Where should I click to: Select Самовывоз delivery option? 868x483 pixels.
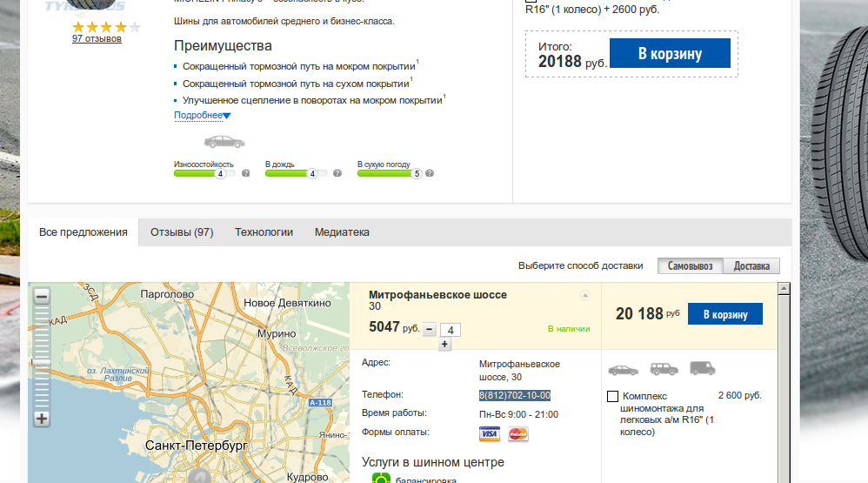tap(691, 266)
